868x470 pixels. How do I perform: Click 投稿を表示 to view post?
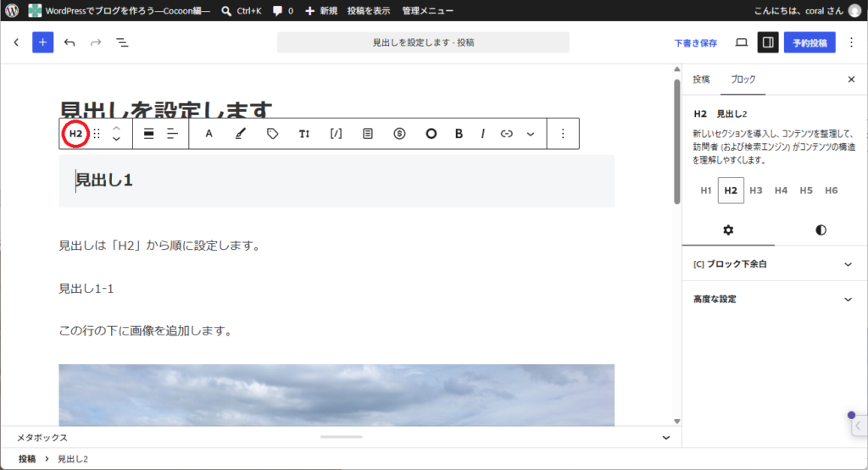[368, 10]
